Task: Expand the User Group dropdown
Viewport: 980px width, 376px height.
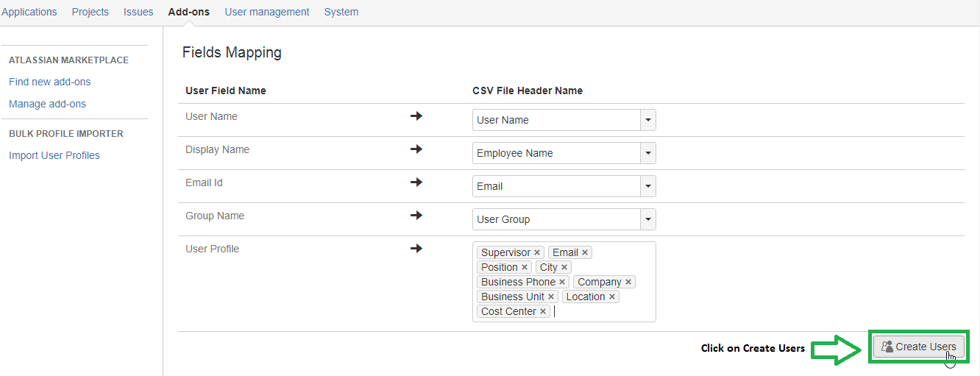Action: [x=647, y=219]
